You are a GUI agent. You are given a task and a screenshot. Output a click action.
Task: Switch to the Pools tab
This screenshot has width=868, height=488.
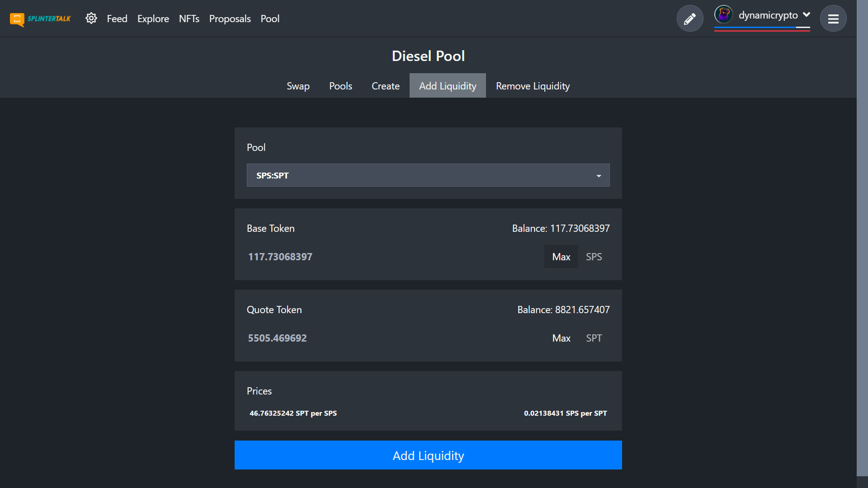pyautogui.click(x=340, y=86)
